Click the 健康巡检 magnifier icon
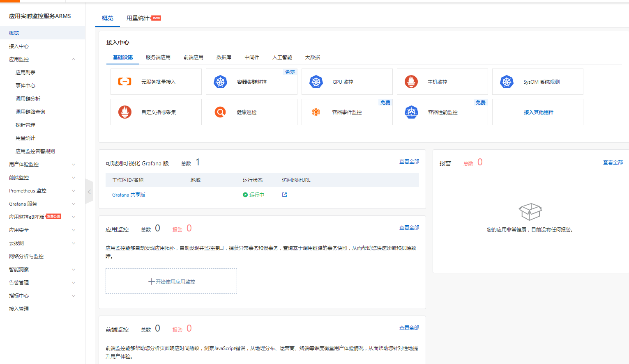This screenshot has width=629, height=364. coord(220,112)
